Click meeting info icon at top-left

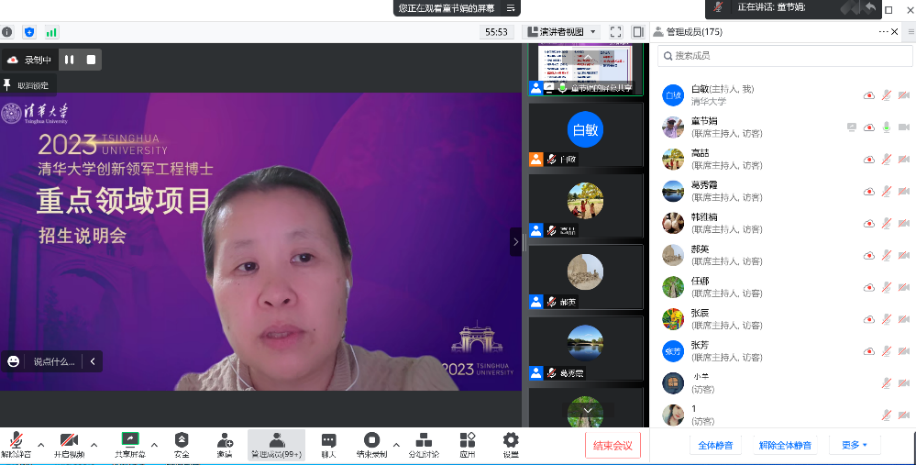[7, 32]
